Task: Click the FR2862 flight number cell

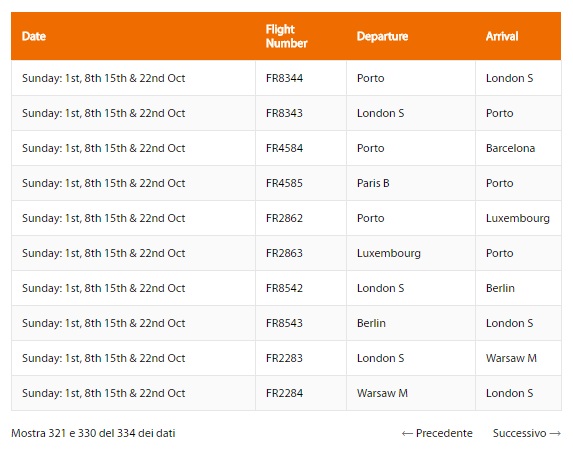Action: (x=301, y=218)
